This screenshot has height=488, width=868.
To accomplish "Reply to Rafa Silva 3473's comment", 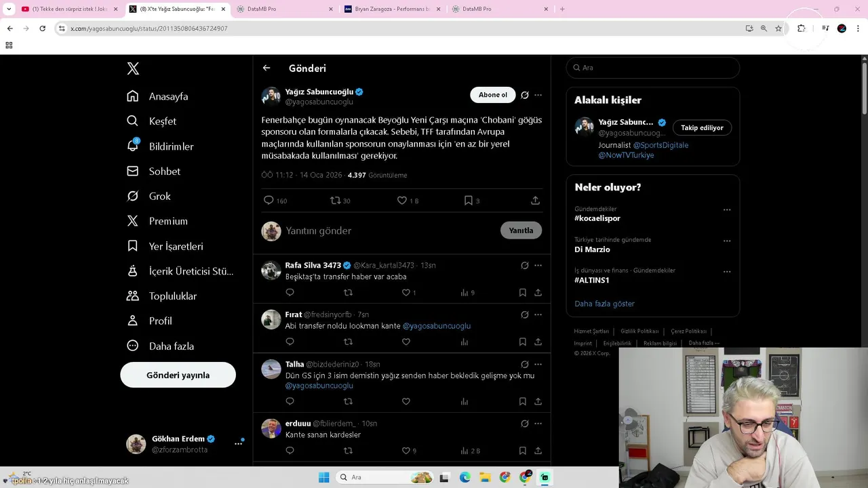I will tap(290, 293).
